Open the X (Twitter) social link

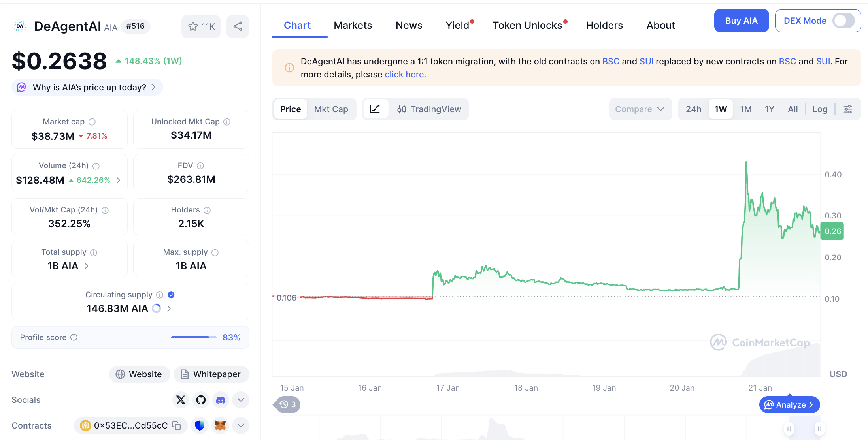coord(181,400)
